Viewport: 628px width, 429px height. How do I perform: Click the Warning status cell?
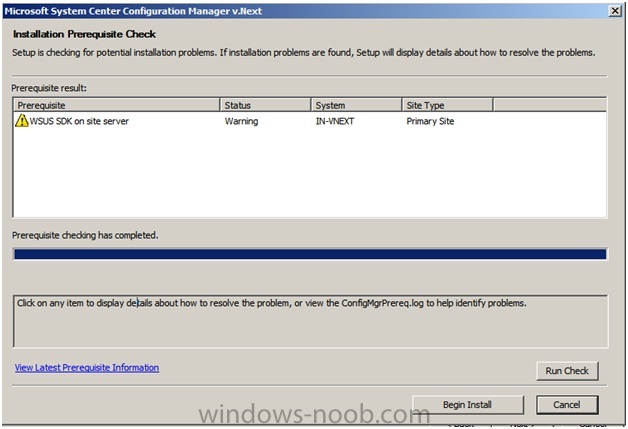click(241, 121)
